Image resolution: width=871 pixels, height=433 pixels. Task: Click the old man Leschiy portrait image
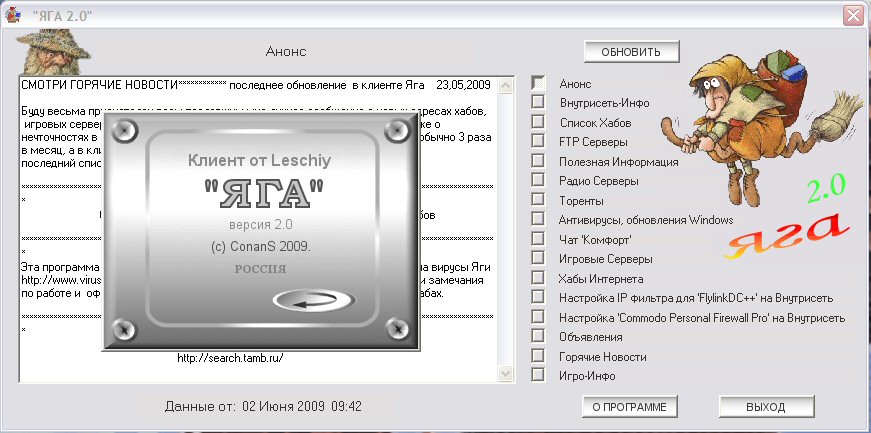click(x=53, y=52)
